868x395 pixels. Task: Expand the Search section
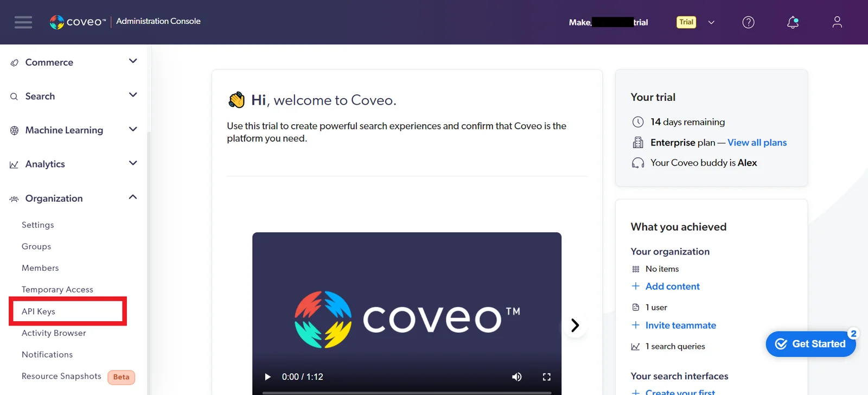pos(133,95)
